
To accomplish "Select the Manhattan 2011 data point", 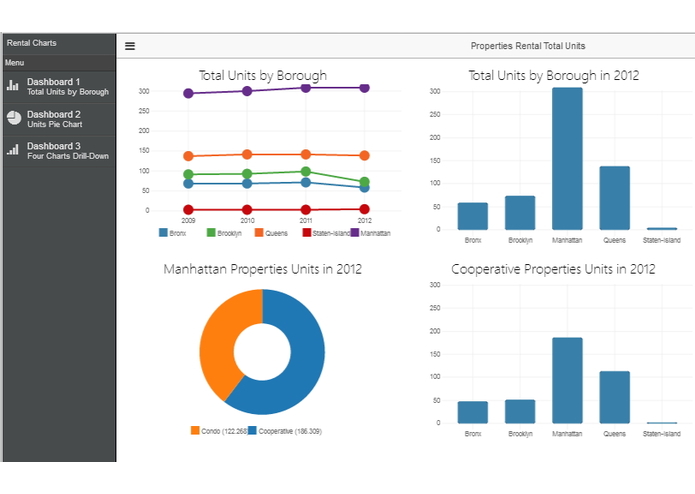I will pyautogui.click(x=305, y=88).
